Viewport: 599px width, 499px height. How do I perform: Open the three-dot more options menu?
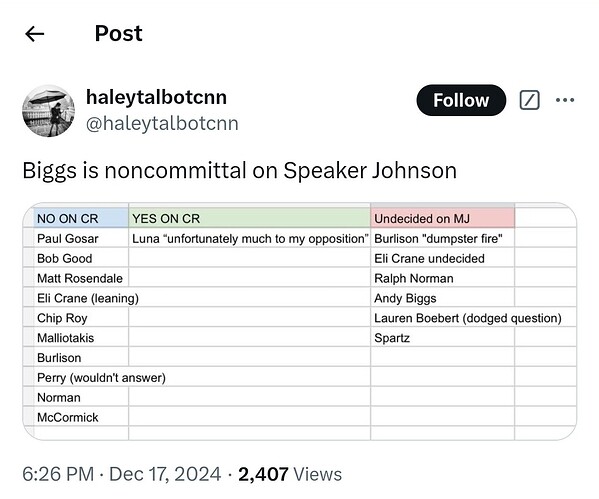point(565,100)
